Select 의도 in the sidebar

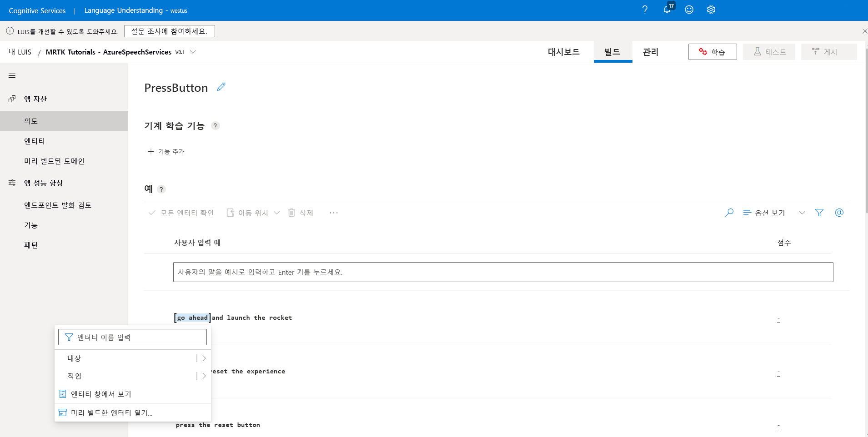[64, 121]
